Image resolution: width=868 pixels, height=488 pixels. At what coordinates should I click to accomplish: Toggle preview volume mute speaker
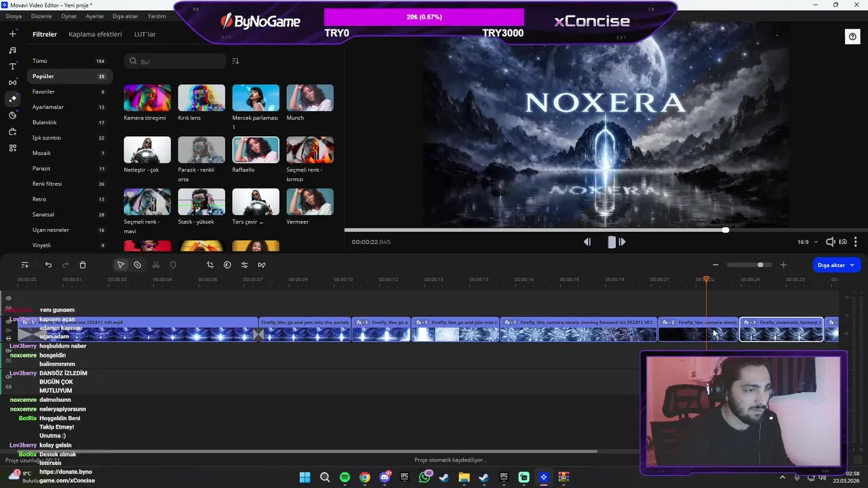pyautogui.click(x=830, y=242)
